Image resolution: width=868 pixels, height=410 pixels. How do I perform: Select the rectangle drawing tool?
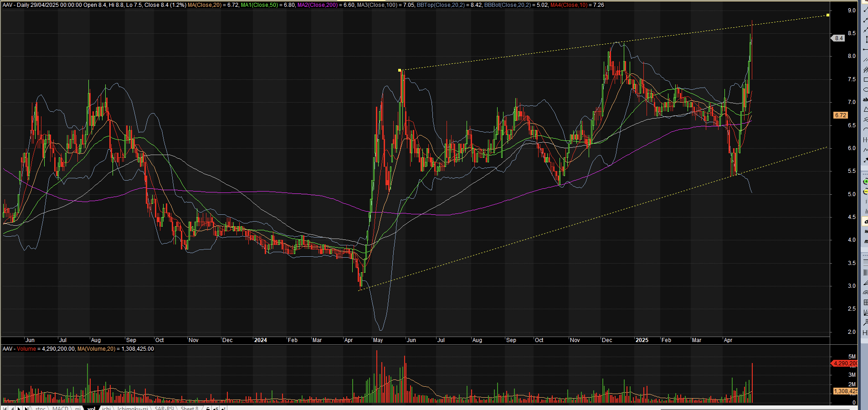pos(865,80)
